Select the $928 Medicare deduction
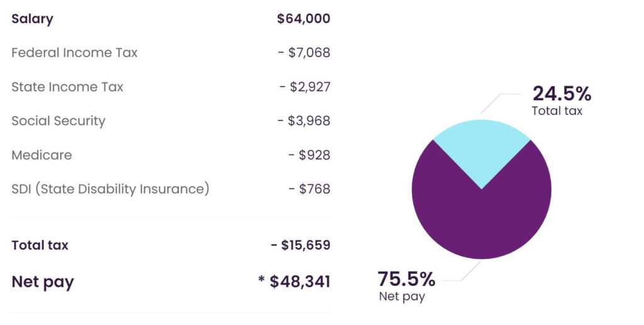 pos(309,155)
